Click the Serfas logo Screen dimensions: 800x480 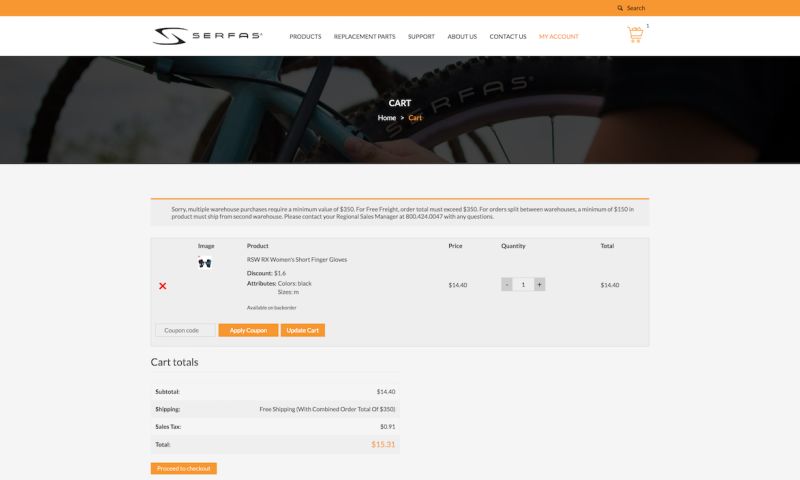(208, 36)
